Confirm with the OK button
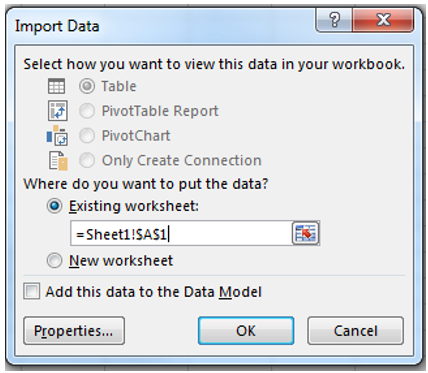This screenshot has height=373, width=428. 246,331
